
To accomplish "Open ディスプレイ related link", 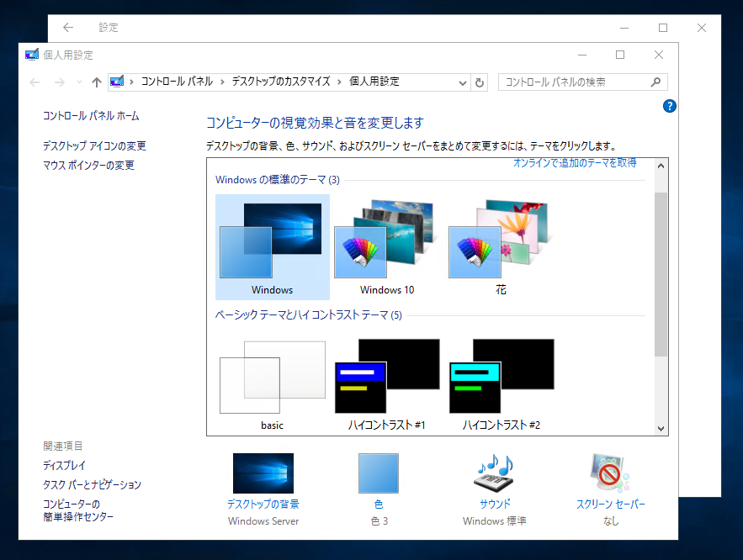I will [64, 465].
